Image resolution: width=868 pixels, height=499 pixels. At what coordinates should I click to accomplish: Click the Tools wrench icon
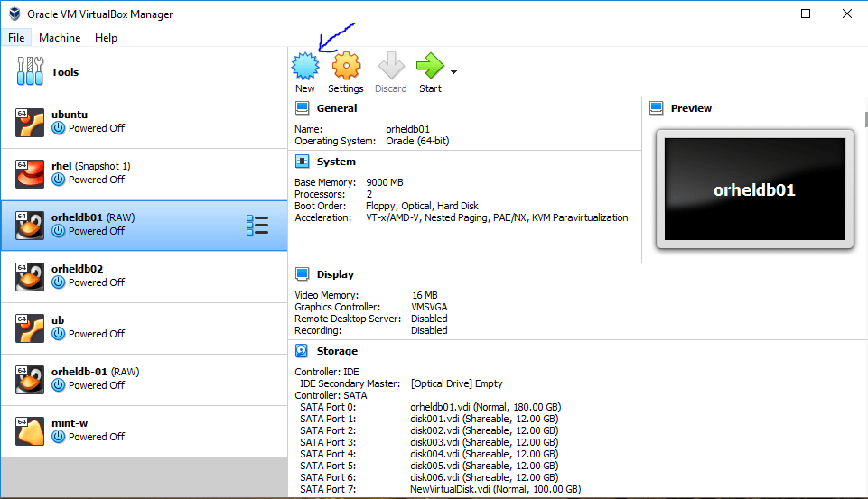click(30, 71)
